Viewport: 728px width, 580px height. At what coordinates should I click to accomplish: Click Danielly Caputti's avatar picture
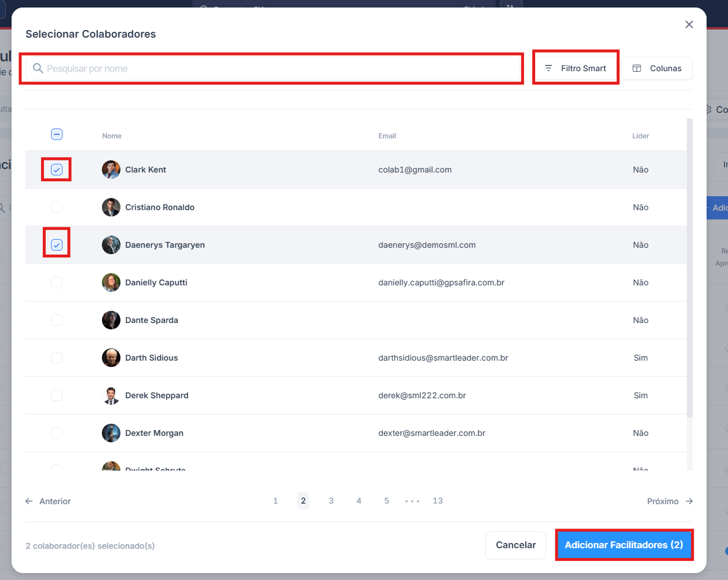click(x=111, y=282)
